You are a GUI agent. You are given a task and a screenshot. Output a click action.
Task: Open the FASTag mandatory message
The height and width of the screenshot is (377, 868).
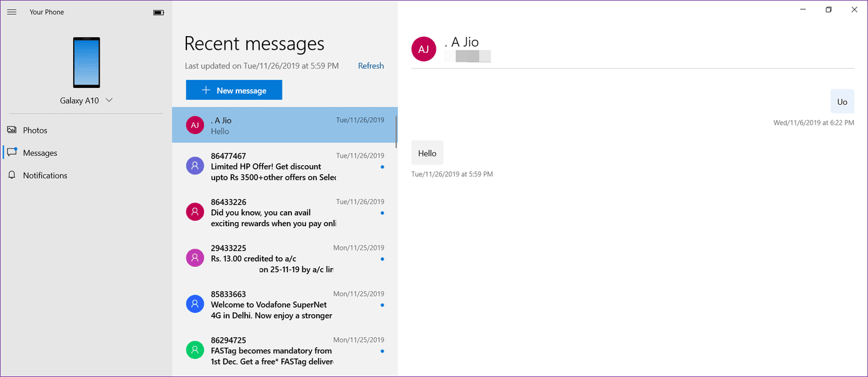pos(284,351)
